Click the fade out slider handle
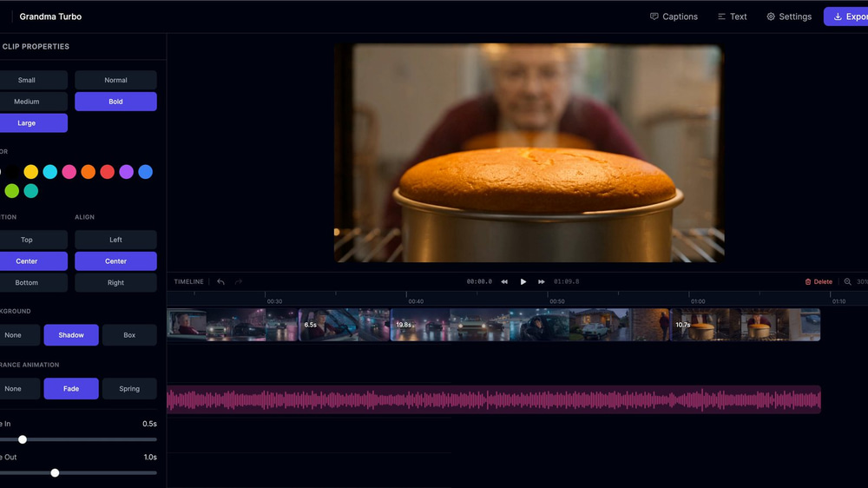The height and width of the screenshot is (488, 868). coord(55,472)
